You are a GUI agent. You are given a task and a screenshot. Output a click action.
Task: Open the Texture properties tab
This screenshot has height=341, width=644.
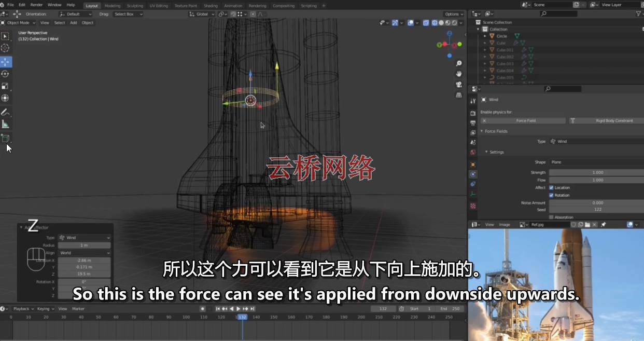tap(472, 206)
